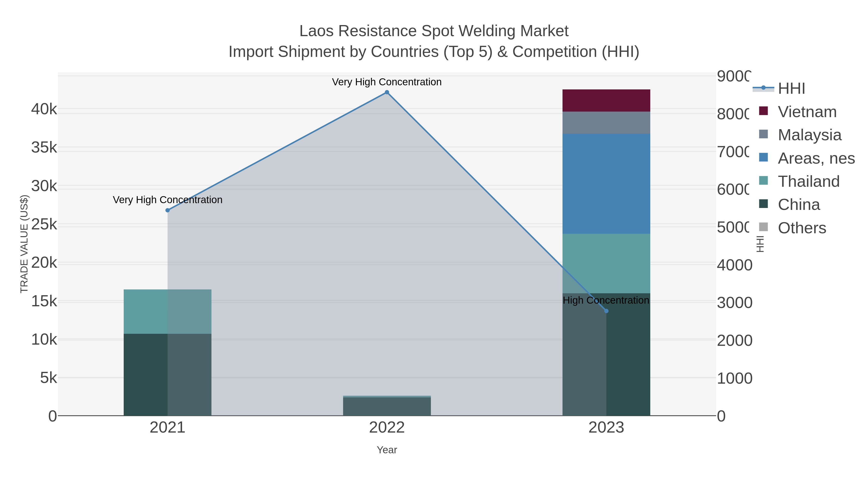Click the TRADE VALUE (US$) axis title

(24, 244)
